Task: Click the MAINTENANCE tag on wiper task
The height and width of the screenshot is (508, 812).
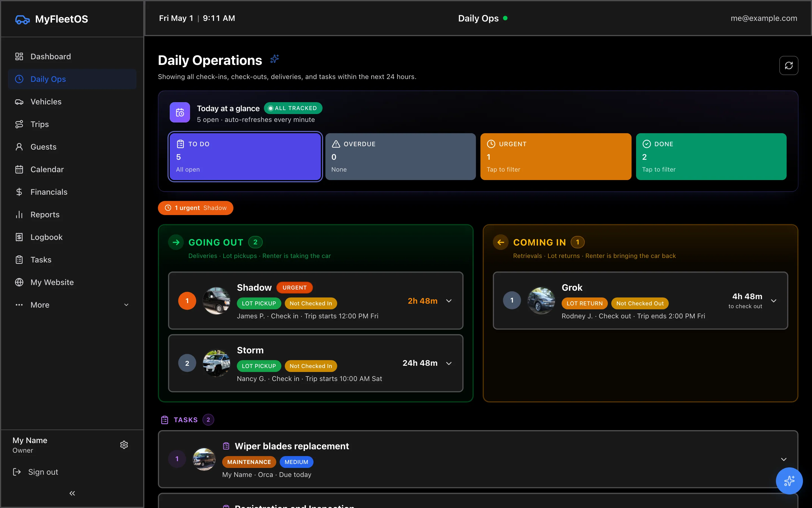Action: click(x=249, y=462)
